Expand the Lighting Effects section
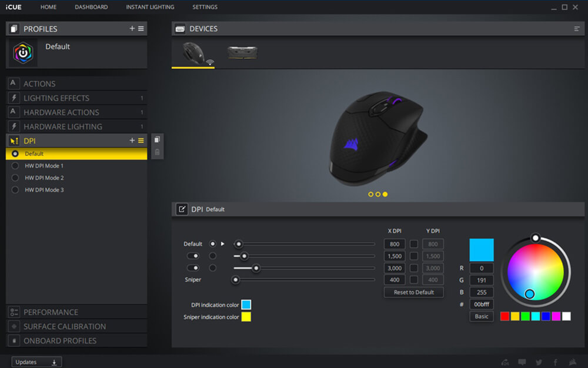Viewport: 588px width, 368px height. 56,98
